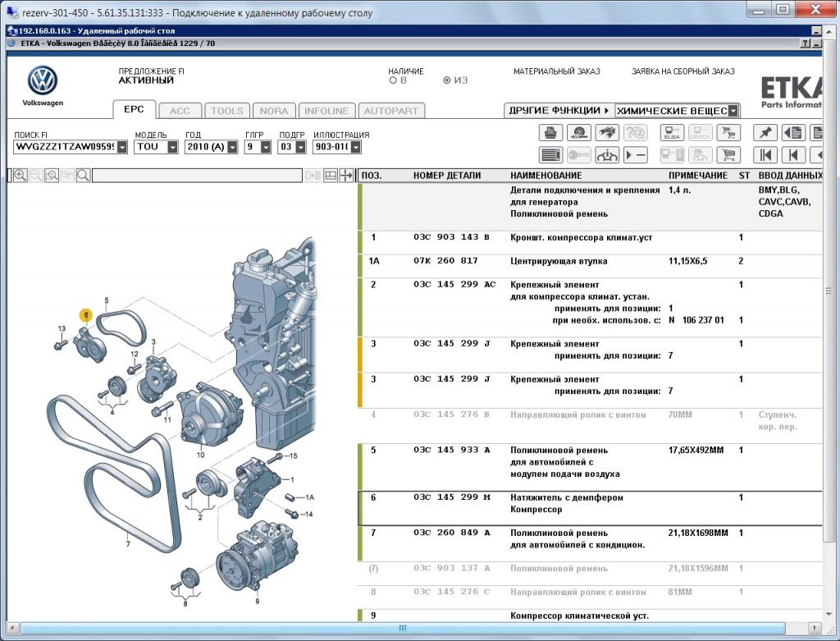Click the ПРИМЕЧАНИЕ column header

tap(698, 176)
